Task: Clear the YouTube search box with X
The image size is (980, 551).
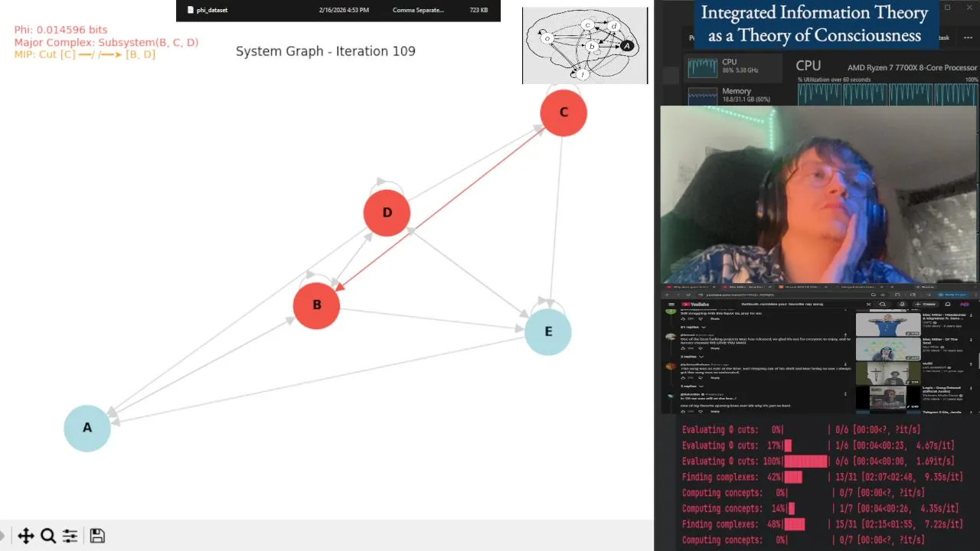Action: click(868, 305)
